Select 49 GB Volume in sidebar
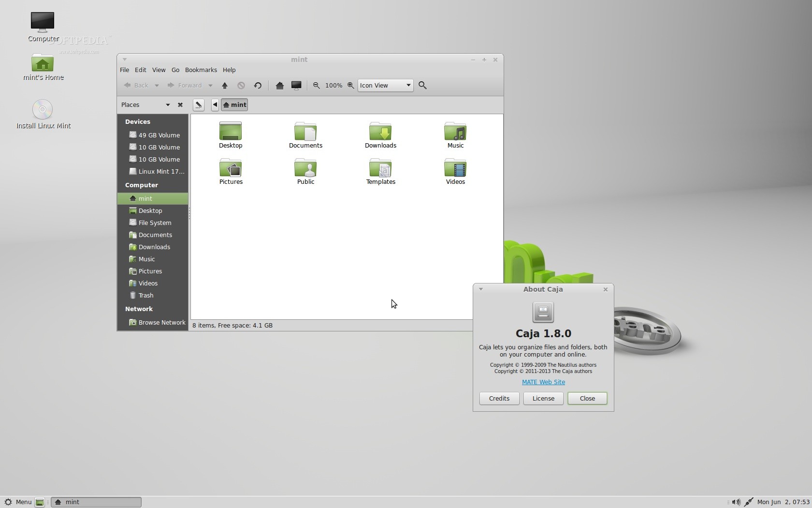The height and width of the screenshot is (508, 812). (x=153, y=135)
